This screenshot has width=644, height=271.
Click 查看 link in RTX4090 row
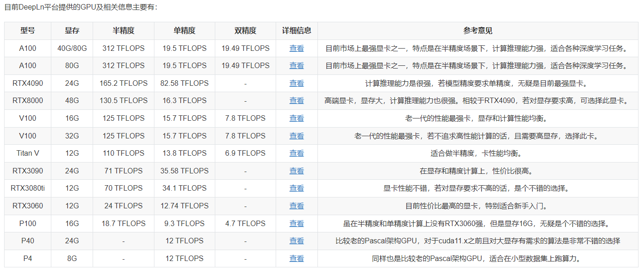[x=297, y=84]
